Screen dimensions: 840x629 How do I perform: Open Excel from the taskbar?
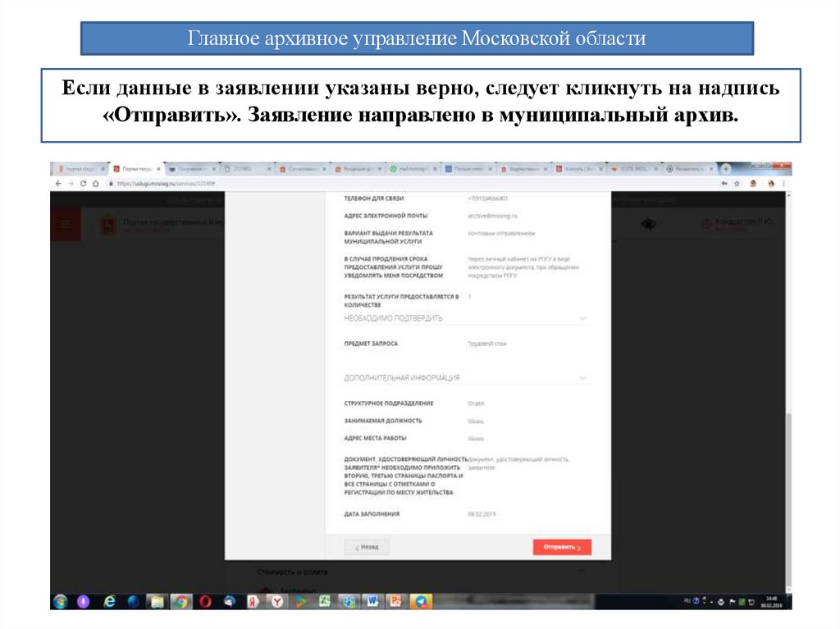[x=325, y=602]
